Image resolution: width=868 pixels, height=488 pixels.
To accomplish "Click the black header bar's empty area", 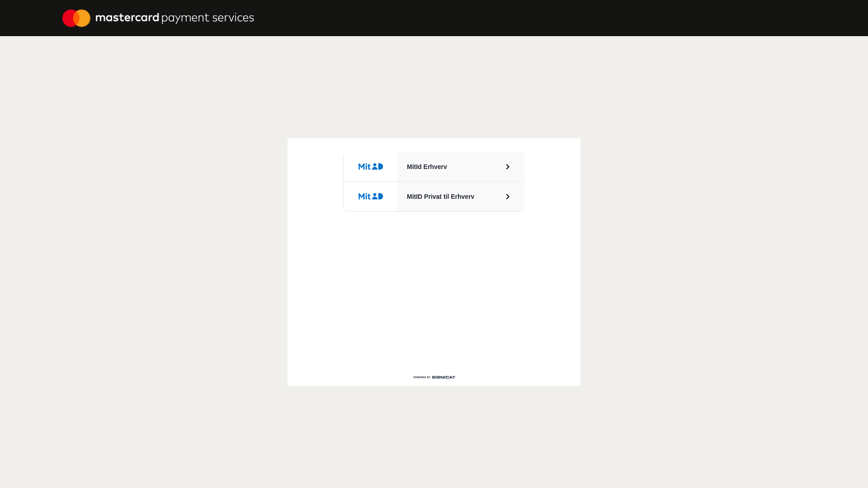I will pyautogui.click(x=542, y=18).
